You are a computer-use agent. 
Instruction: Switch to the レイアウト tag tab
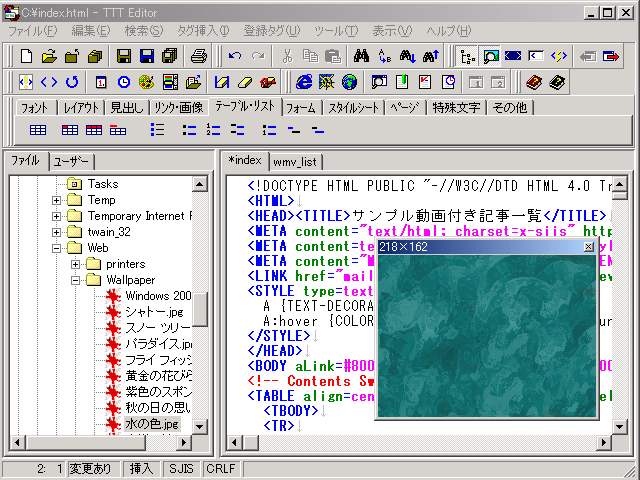click(x=81, y=108)
